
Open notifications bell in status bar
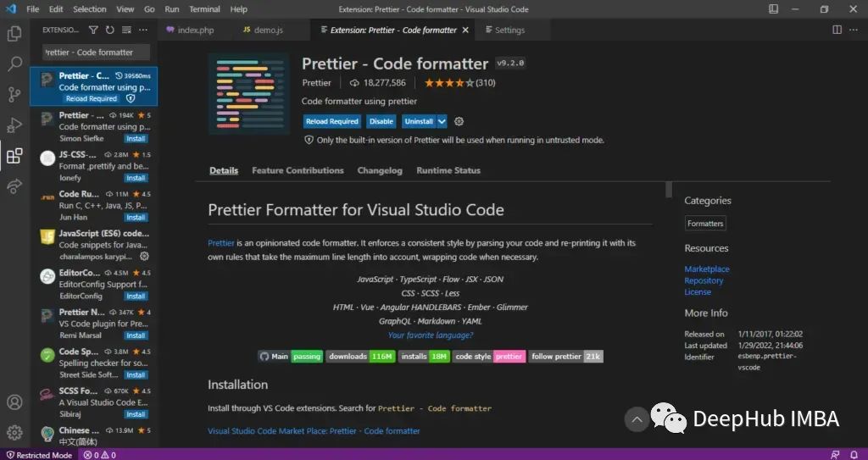click(x=854, y=455)
